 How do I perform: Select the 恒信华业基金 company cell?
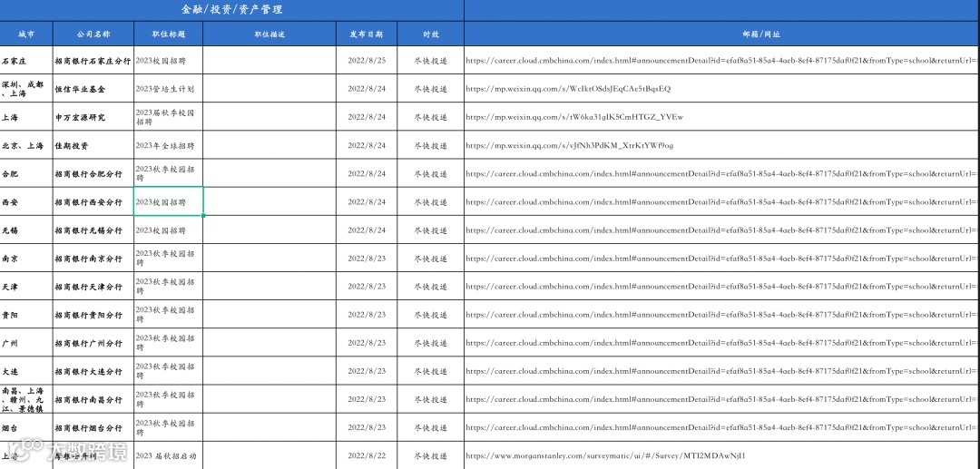[x=93, y=89]
